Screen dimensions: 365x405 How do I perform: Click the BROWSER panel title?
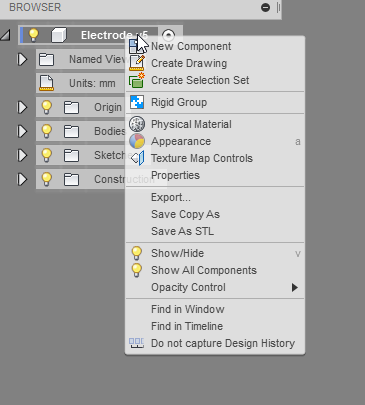coord(35,7)
